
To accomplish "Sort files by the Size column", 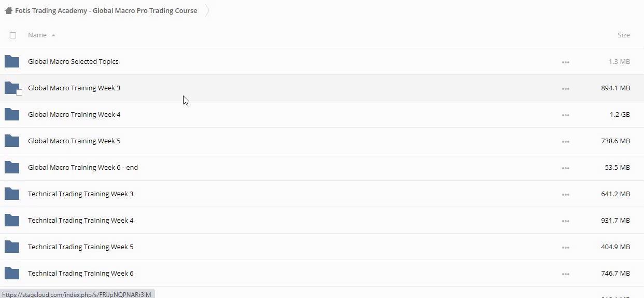I will click(623, 35).
